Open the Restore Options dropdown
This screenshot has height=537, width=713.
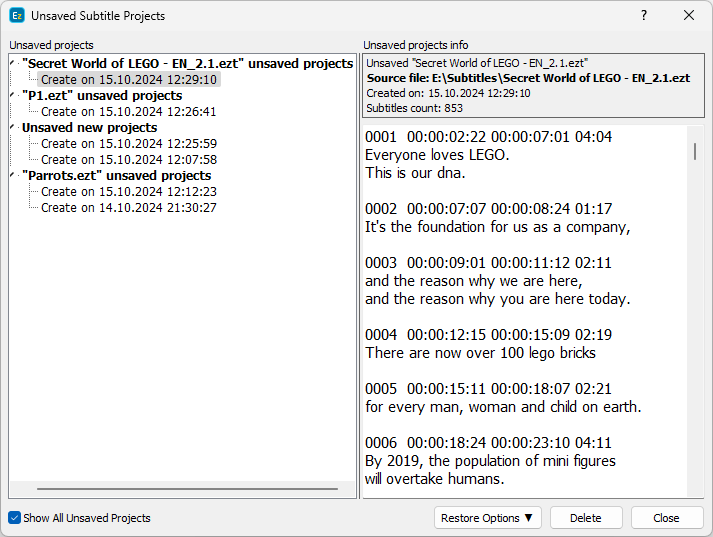pyautogui.click(x=488, y=518)
